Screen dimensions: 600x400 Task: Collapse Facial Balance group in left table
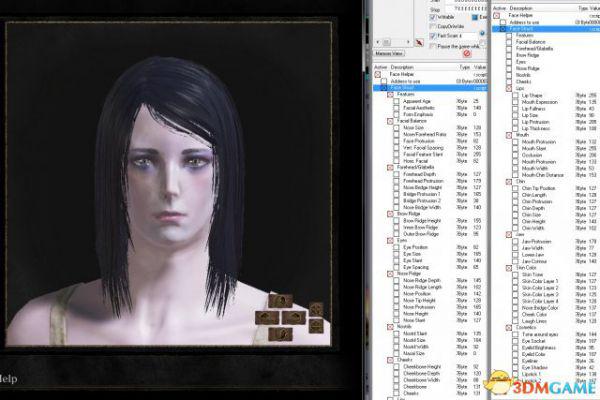(x=390, y=121)
